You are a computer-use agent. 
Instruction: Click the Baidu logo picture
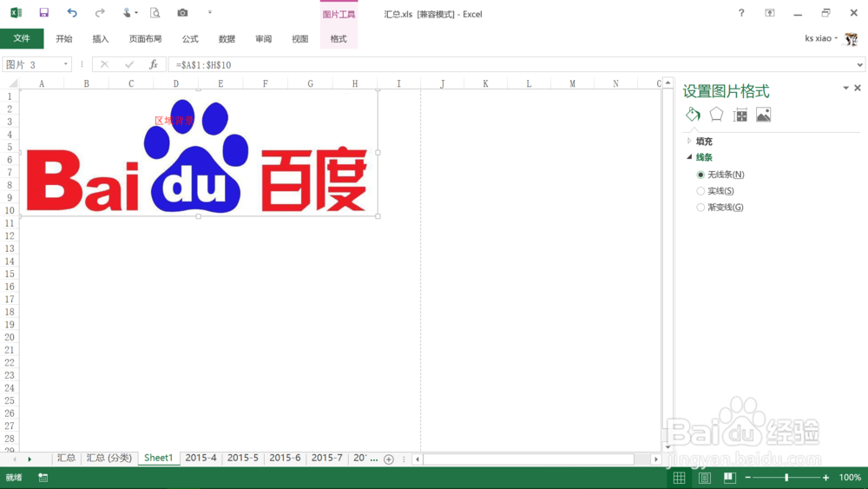pos(199,154)
